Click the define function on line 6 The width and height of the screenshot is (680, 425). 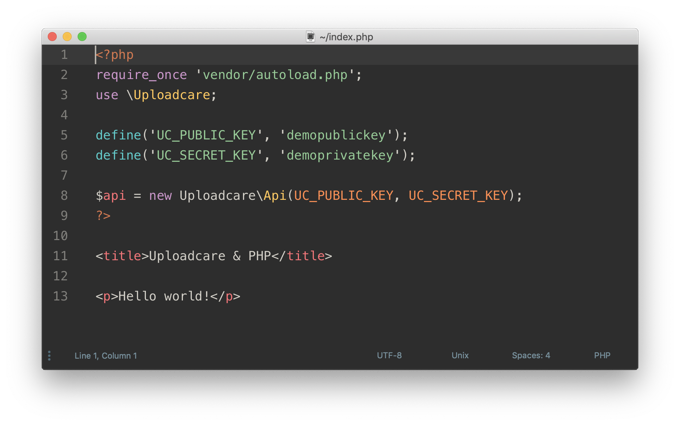click(x=118, y=155)
